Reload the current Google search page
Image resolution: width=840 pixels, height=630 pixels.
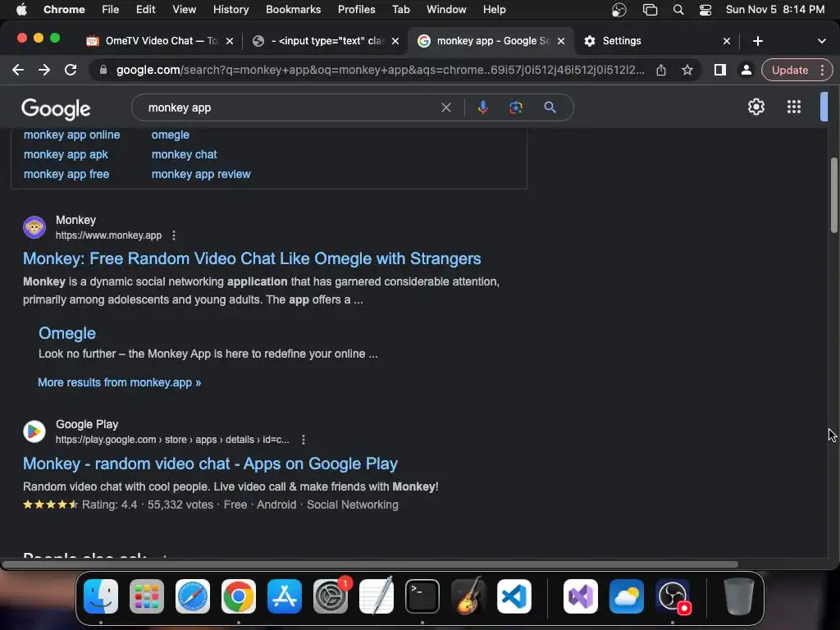tap(71, 70)
